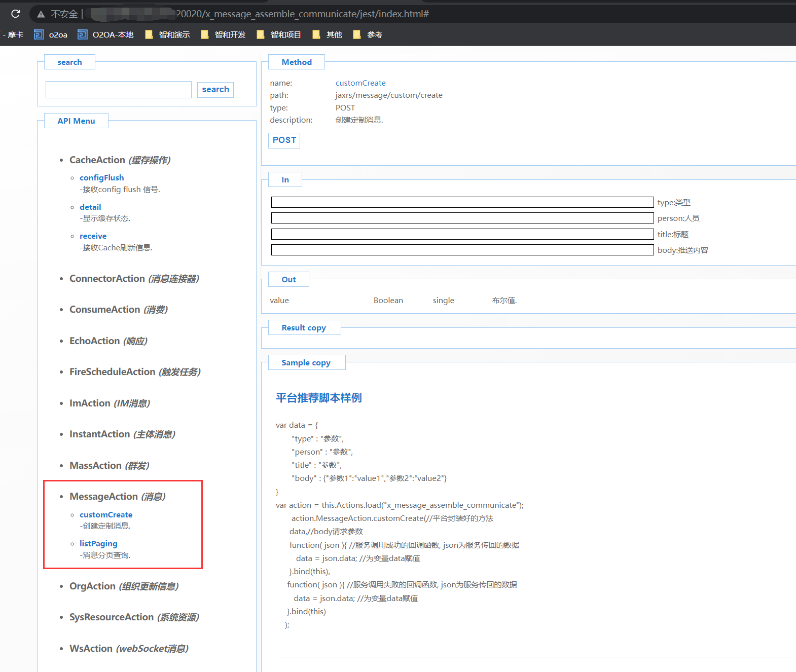Click the 'value' output name text

[279, 301]
